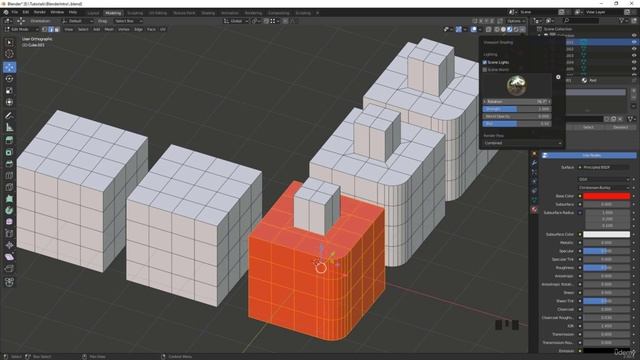This screenshot has width=640, height=360.
Task: Open the viewport shading options arrow
Action: tap(523, 29)
